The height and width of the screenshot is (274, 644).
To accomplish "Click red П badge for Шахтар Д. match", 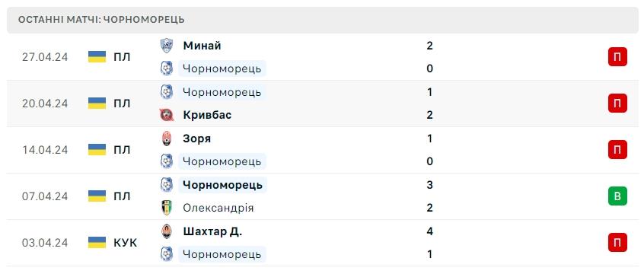I will (x=617, y=242).
